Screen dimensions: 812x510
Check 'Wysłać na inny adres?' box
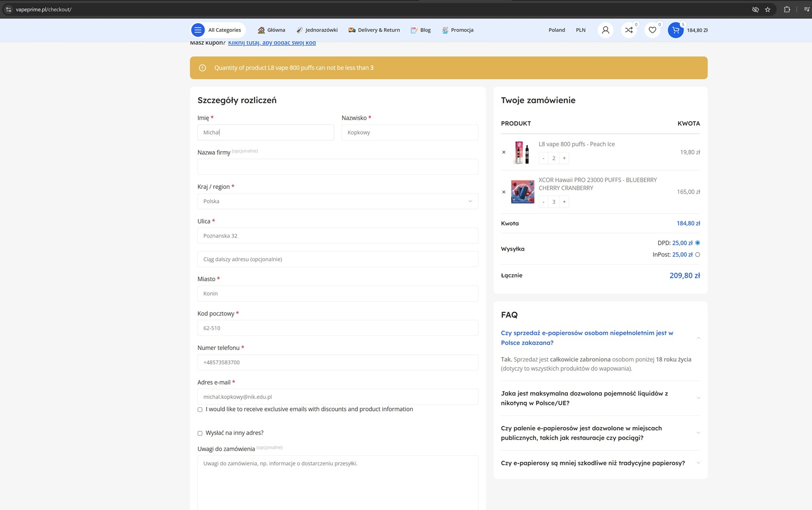tap(200, 433)
